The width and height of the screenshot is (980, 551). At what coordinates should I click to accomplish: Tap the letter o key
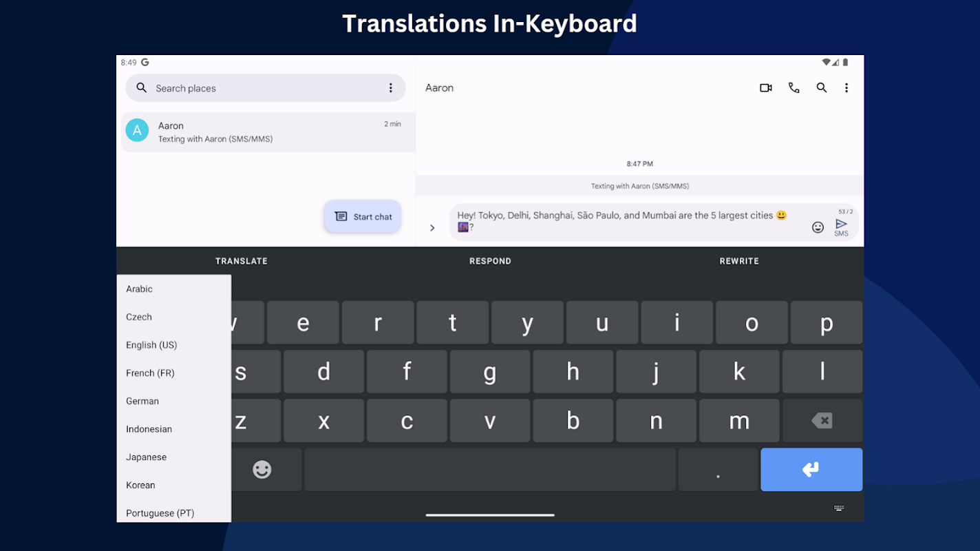[x=752, y=322]
